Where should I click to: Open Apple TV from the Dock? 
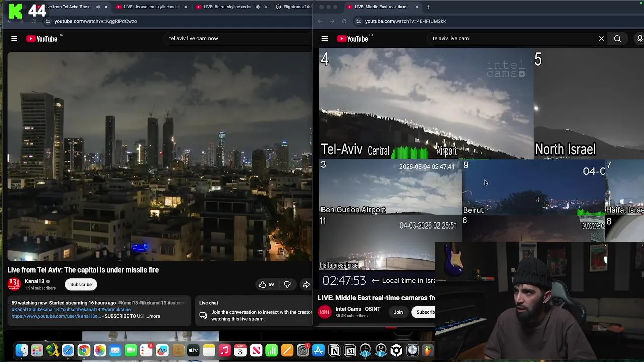pos(193,350)
